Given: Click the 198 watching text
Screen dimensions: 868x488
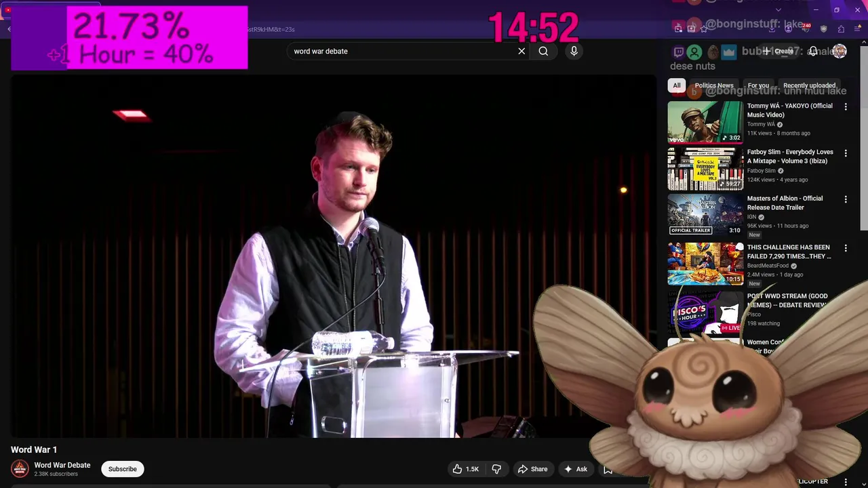Looking at the screenshot, I should pos(764,323).
